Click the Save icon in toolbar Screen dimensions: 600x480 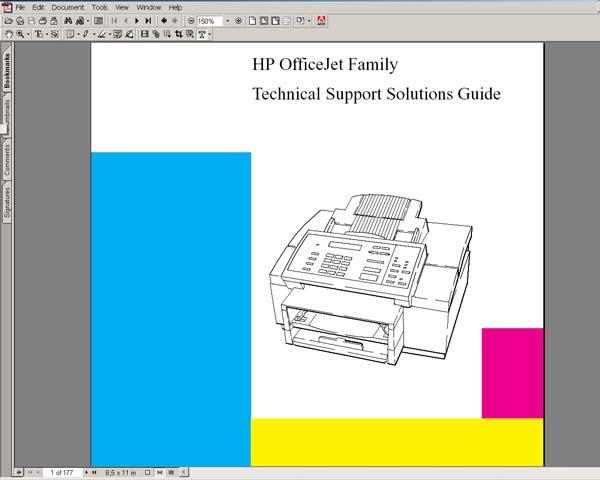click(x=31, y=21)
